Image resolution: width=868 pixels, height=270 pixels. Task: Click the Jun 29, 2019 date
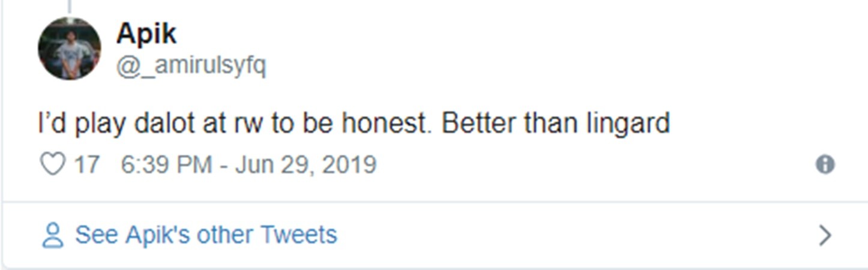coord(306,164)
